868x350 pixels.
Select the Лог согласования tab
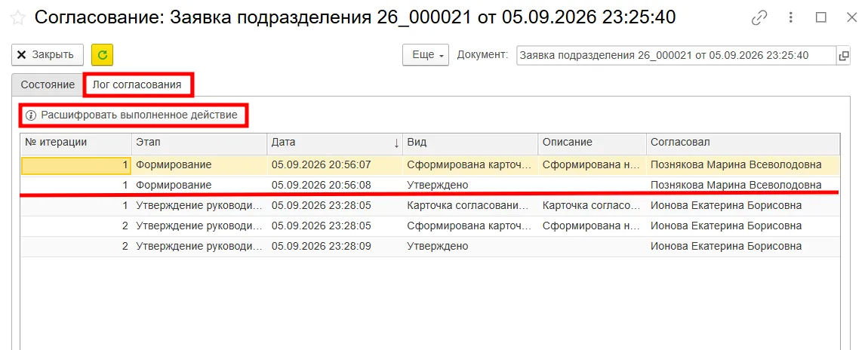click(x=137, y=85)
